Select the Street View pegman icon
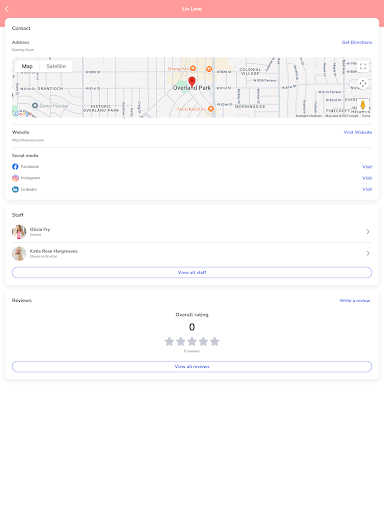 [363, 105]
